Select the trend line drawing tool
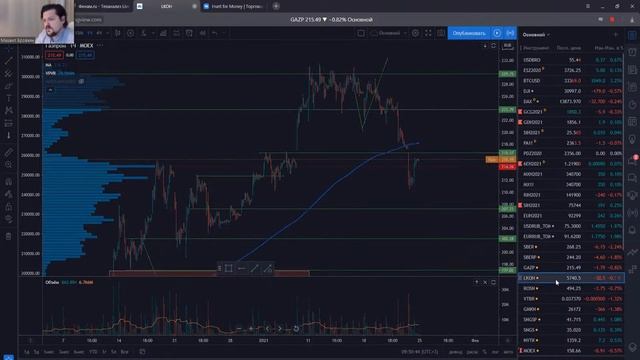This screenshot has height=360, width=640. coord(9,61)
